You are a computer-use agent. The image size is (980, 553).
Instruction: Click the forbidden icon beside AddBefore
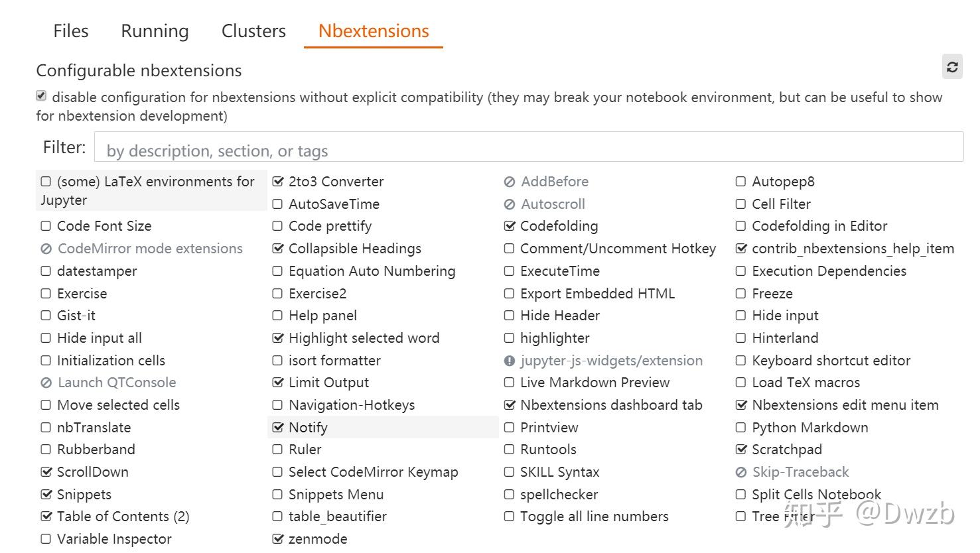(x=510, y=182)
